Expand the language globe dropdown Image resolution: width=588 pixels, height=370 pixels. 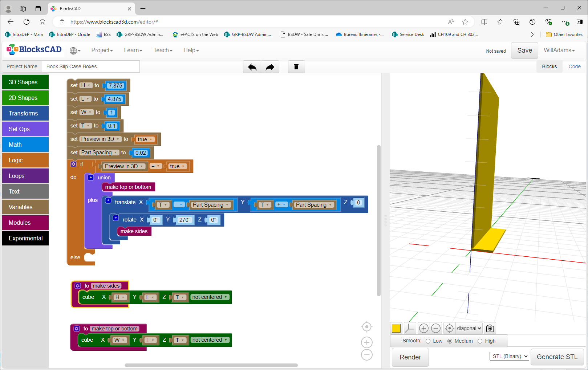(x=75, y=50)
